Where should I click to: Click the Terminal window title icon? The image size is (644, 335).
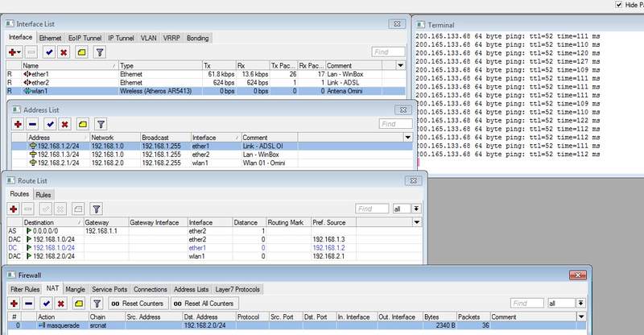420,25
